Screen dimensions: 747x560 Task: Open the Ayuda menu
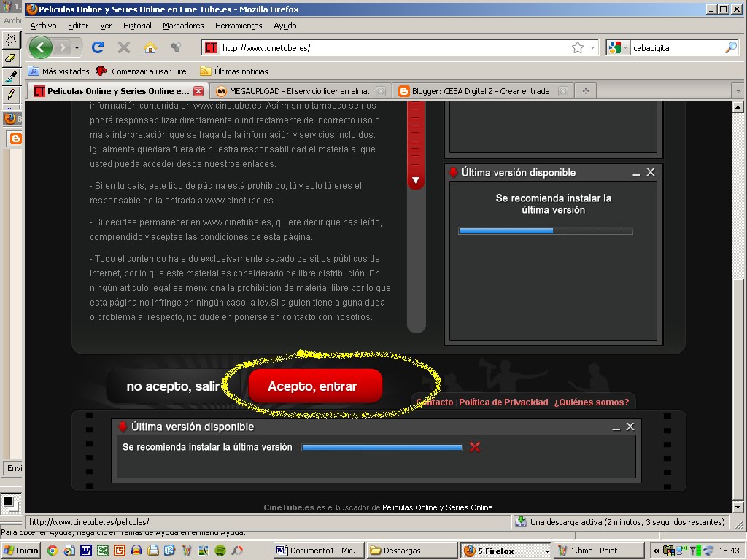[285, 26]
